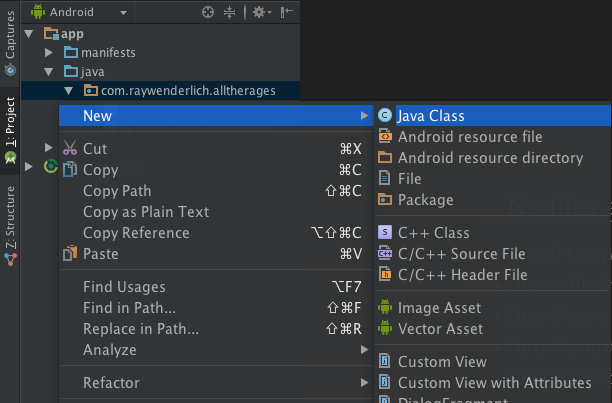Choose Find Usages

click(216, 287)
